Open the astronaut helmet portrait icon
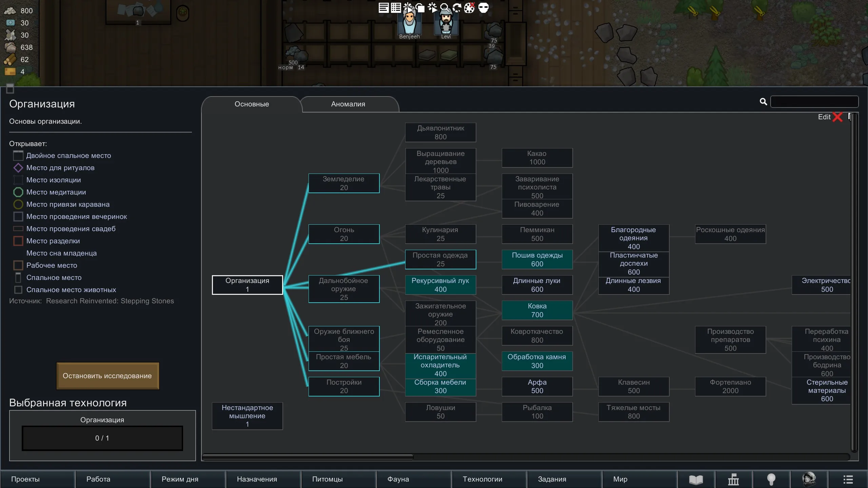 coord(809,479)
